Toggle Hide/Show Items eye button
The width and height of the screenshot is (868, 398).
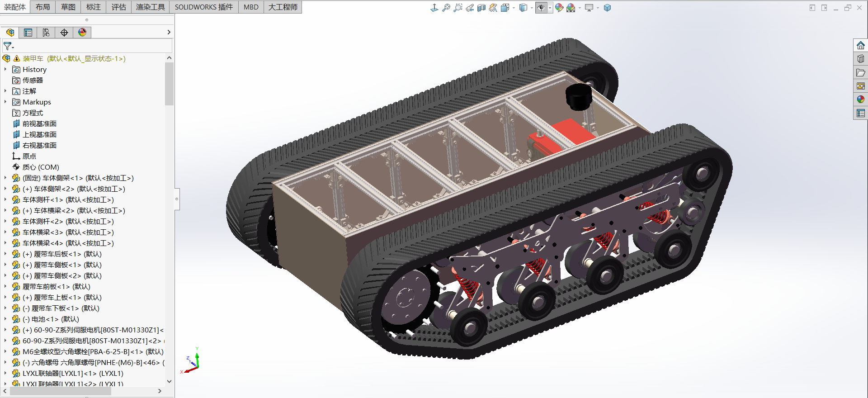pyautogui.click(x=541, y=8)
